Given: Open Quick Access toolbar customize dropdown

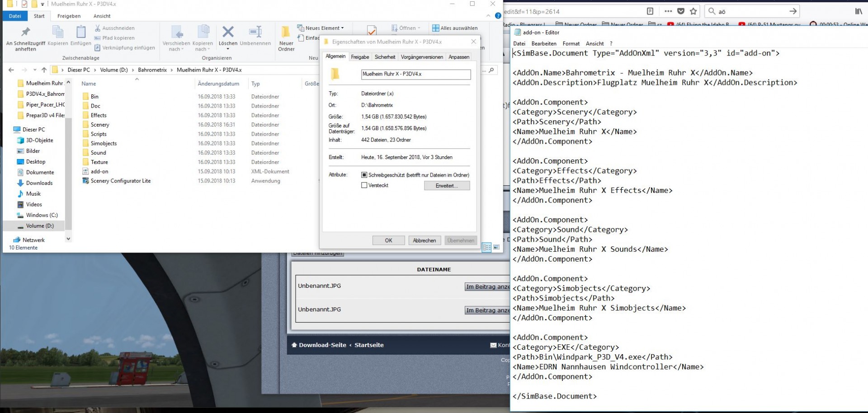Looking at the screenshot, I should click(x=42, y=4).
